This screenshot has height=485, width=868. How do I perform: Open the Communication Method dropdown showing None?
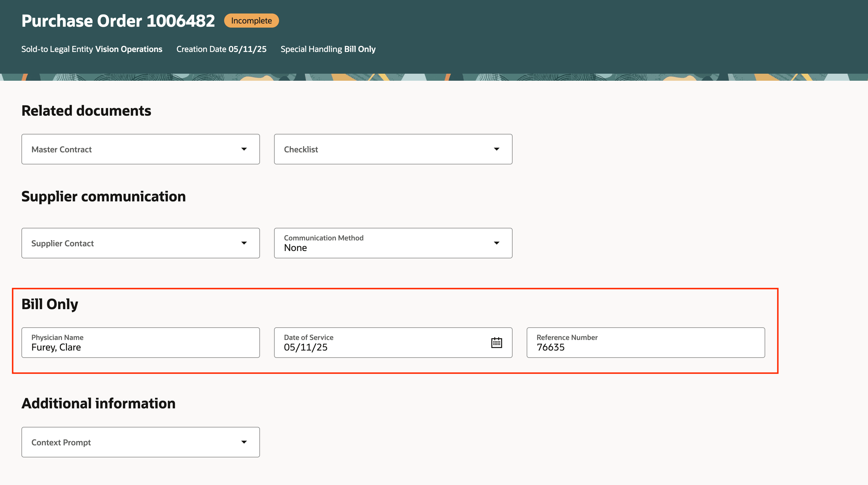click(393, 243)
